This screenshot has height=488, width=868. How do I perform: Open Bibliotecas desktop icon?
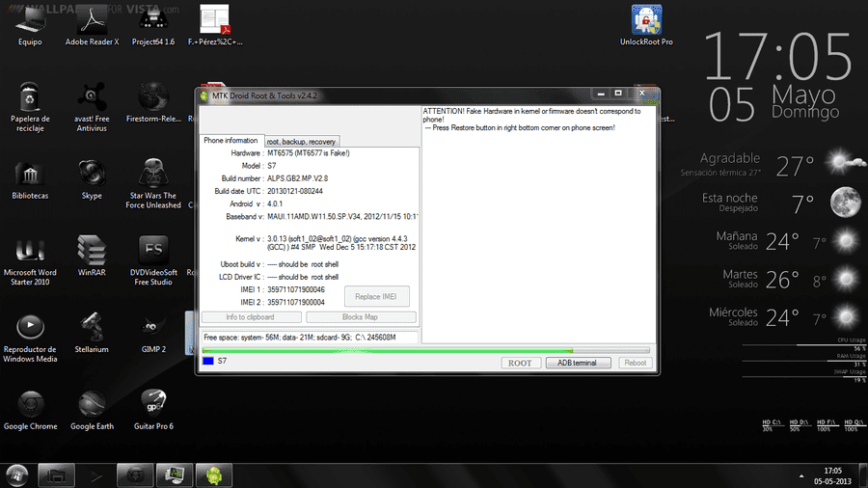tap(30, 179)
